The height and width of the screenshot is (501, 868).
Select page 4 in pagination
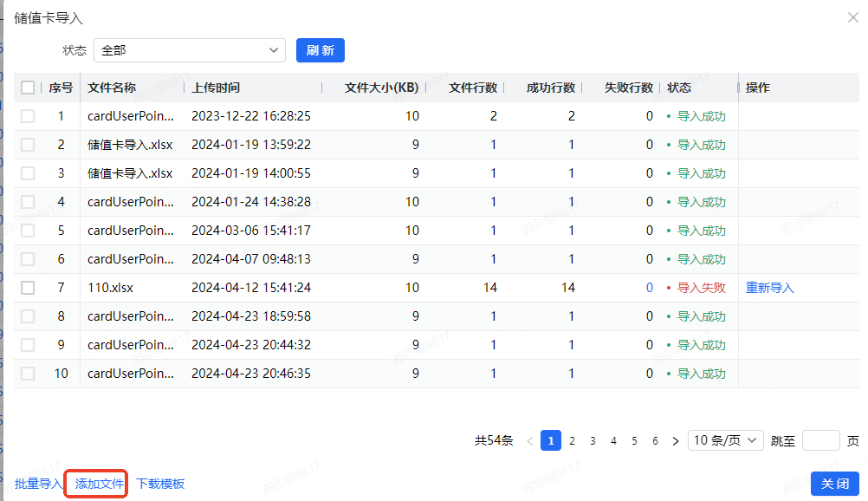point(613,441)
